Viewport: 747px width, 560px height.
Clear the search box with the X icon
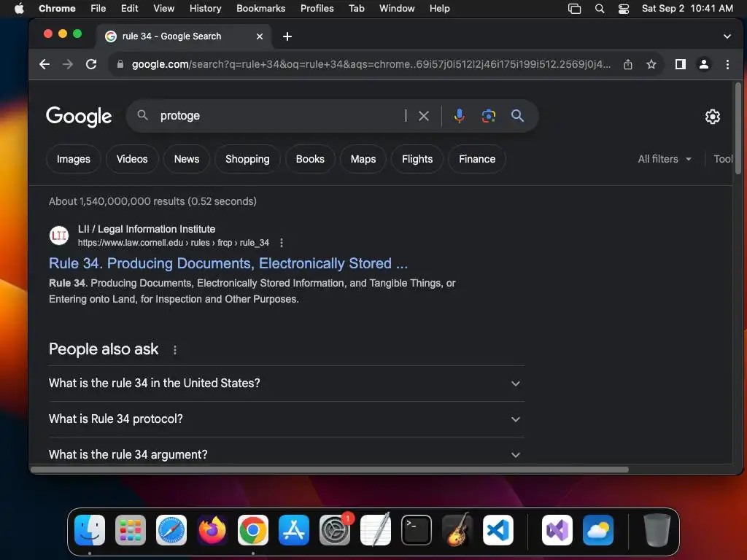click(424, 116)
